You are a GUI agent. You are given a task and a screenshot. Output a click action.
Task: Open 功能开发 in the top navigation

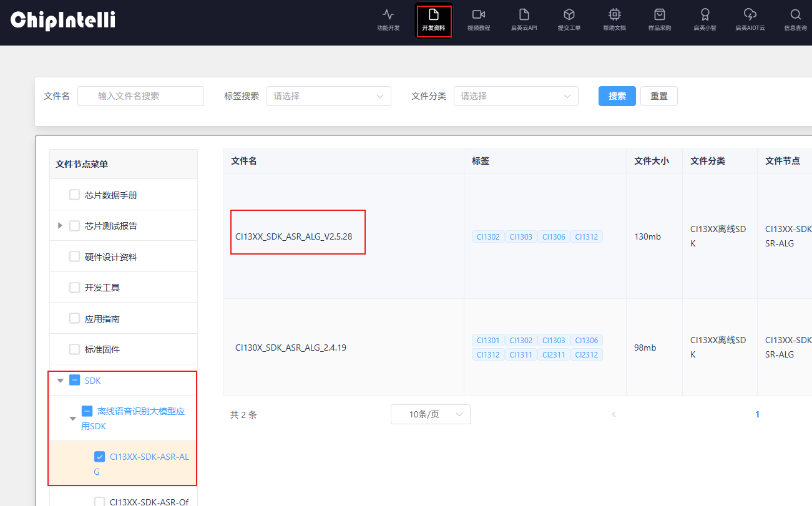pos(388,15)
